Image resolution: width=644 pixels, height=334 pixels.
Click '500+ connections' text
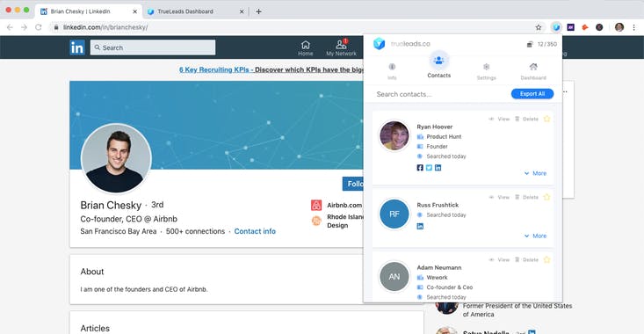(196, 231)
